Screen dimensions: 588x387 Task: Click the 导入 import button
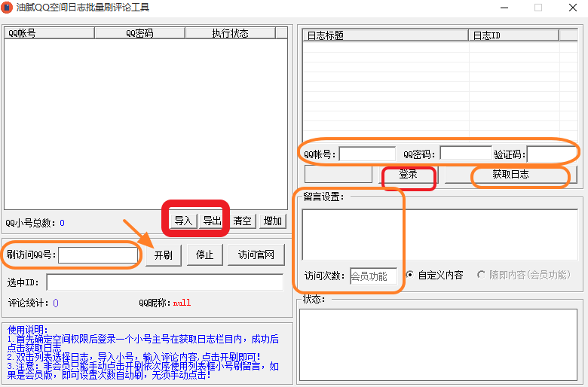point(183,221)
